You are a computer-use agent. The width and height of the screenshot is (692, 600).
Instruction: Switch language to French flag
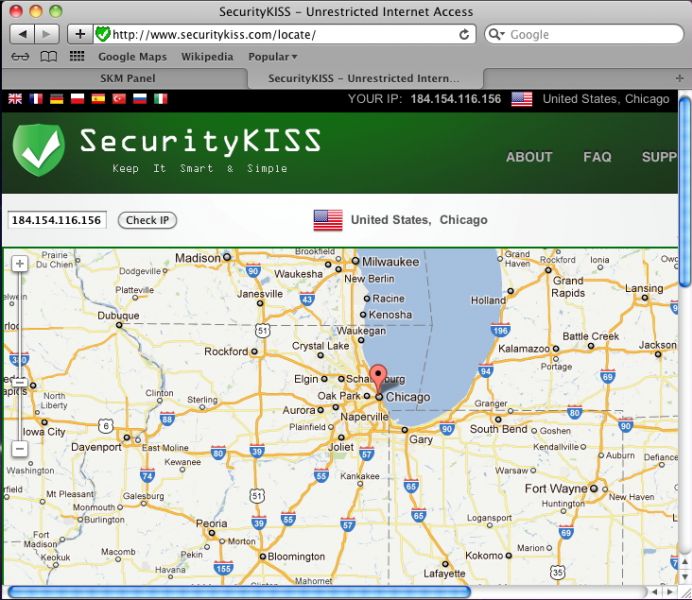[36, 98]
